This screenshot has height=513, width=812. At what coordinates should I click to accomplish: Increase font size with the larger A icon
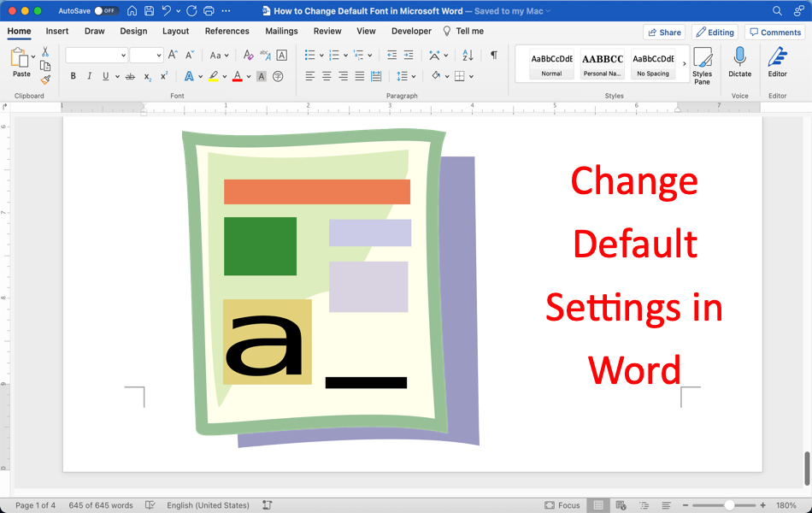tap(173, 55)
